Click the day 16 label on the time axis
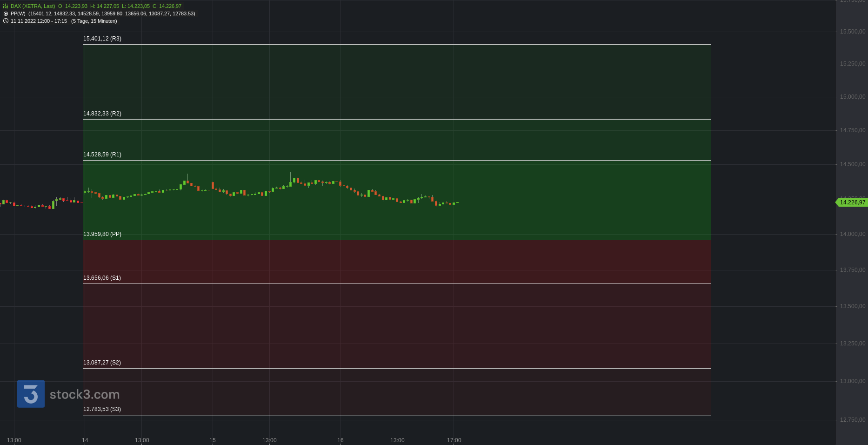868x445 pixels. click(341, 440)
